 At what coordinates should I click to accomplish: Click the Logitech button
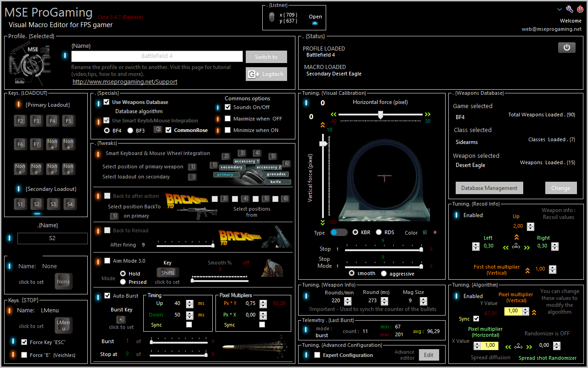(x=266, y=74)
